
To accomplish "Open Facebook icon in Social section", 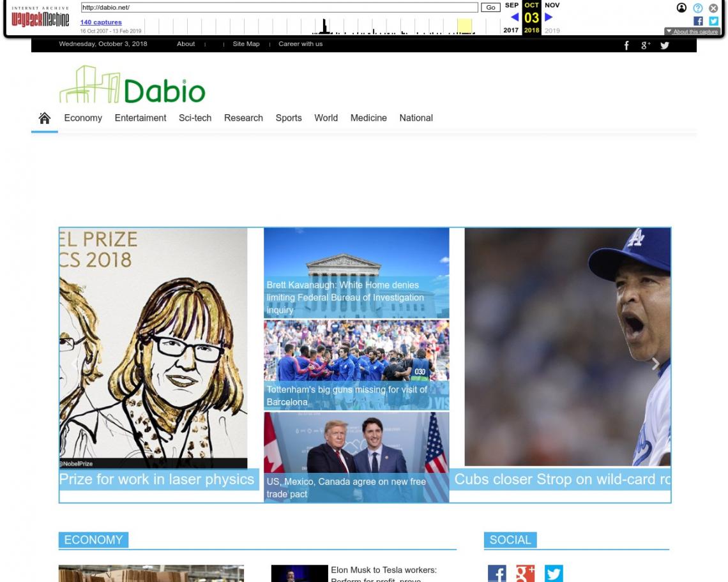I will (x=497, y=573).
